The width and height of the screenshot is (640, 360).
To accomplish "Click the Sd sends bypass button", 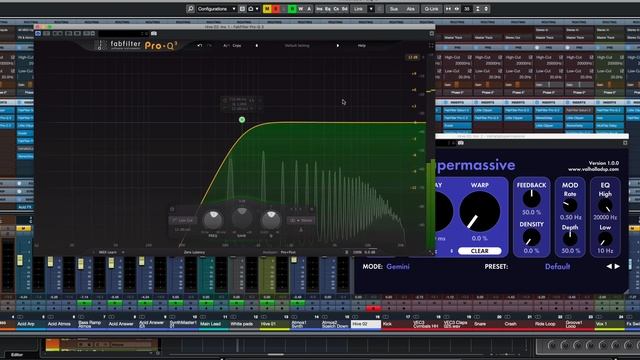I will point(344,9).
